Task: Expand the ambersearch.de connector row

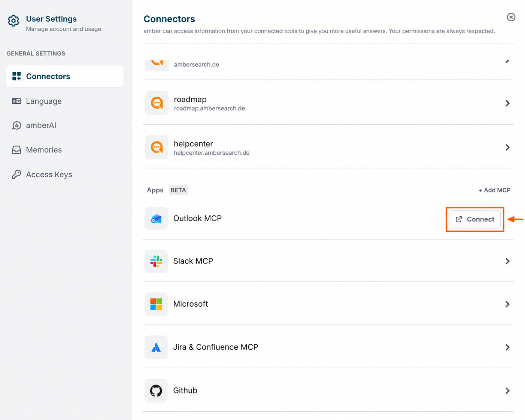Action: pos(507,61)
